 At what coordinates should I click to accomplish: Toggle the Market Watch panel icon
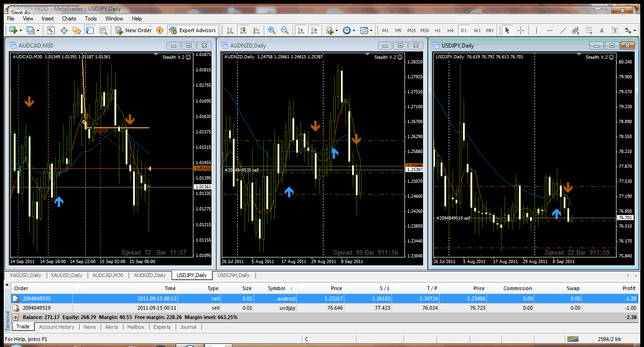click(x=51, y=30)
